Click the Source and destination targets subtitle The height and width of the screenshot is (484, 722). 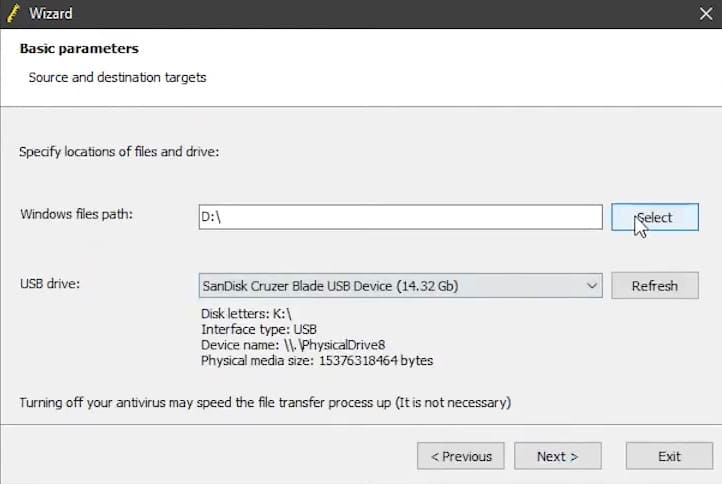pyautogui.click(x=117, y=77)
